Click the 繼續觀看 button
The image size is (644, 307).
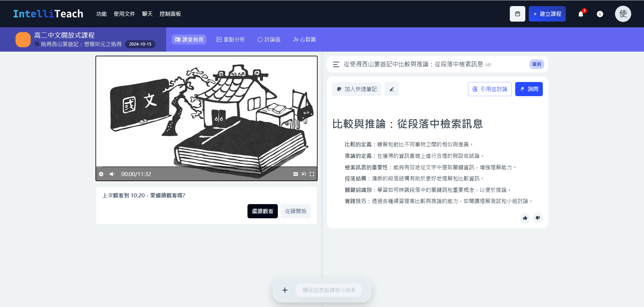point(262,211)
